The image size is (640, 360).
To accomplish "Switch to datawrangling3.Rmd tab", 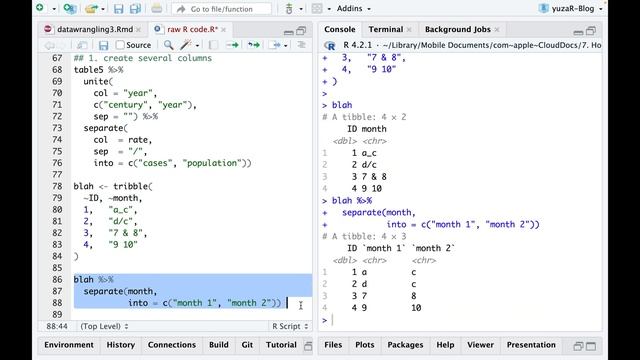I will pos(95,29).
